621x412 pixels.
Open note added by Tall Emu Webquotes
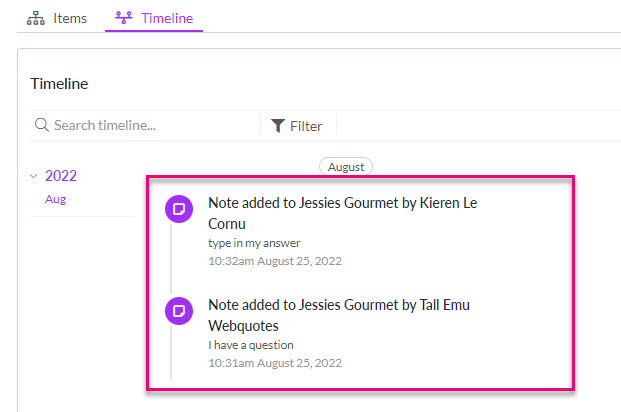coord(339,315)
